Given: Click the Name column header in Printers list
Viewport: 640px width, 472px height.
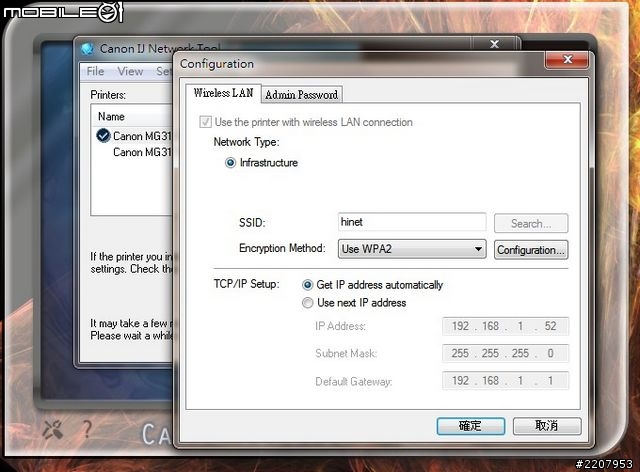Looking at the screenshot, I should tap(111, 116).
